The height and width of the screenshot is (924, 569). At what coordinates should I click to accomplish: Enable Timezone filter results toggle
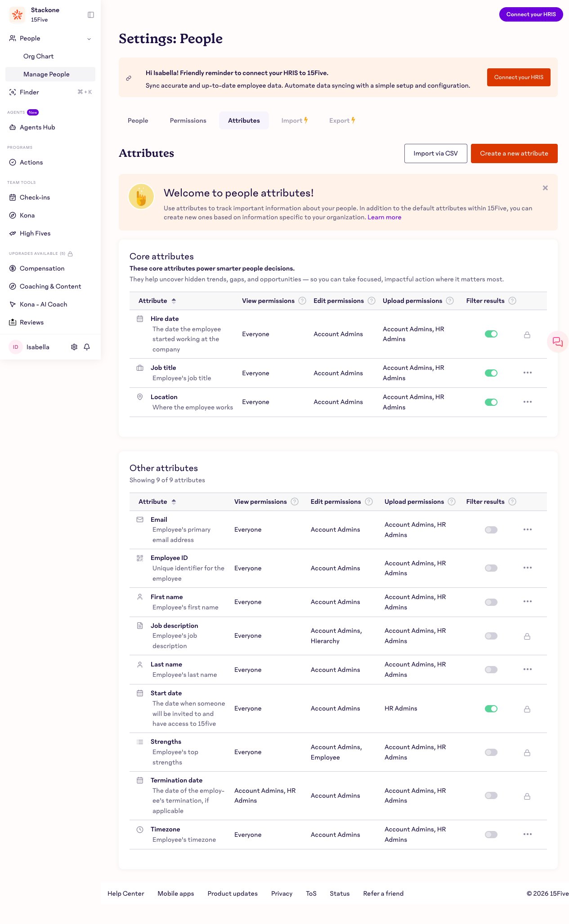coord(491,835)
